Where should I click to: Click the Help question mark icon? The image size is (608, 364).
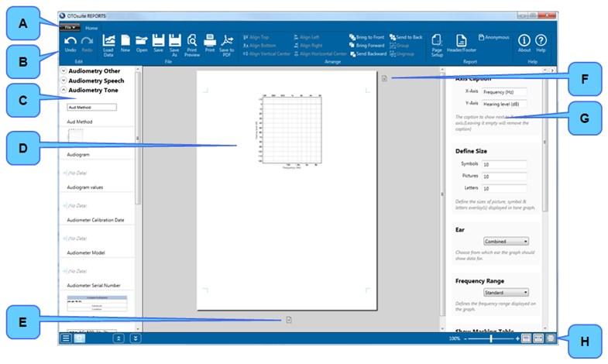[541, 40]
